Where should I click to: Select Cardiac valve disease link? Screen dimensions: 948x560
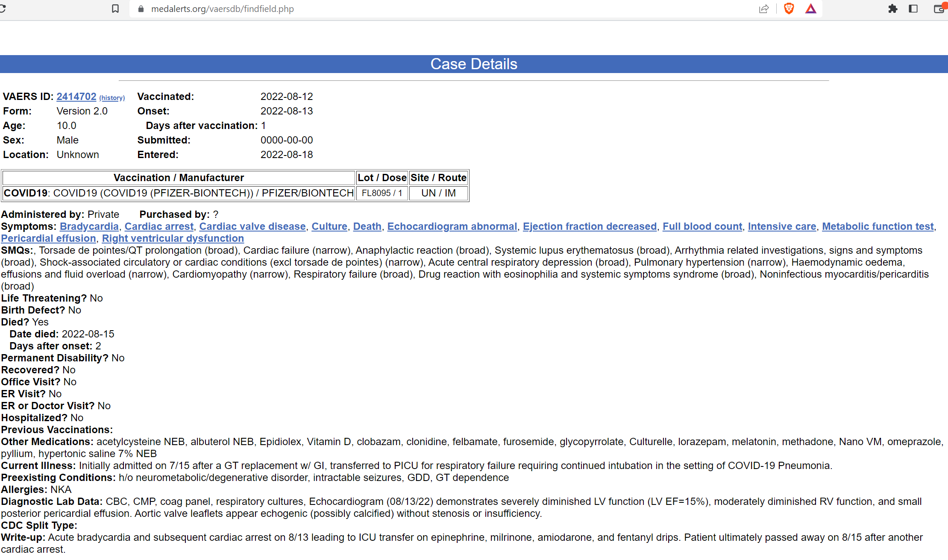252,226
